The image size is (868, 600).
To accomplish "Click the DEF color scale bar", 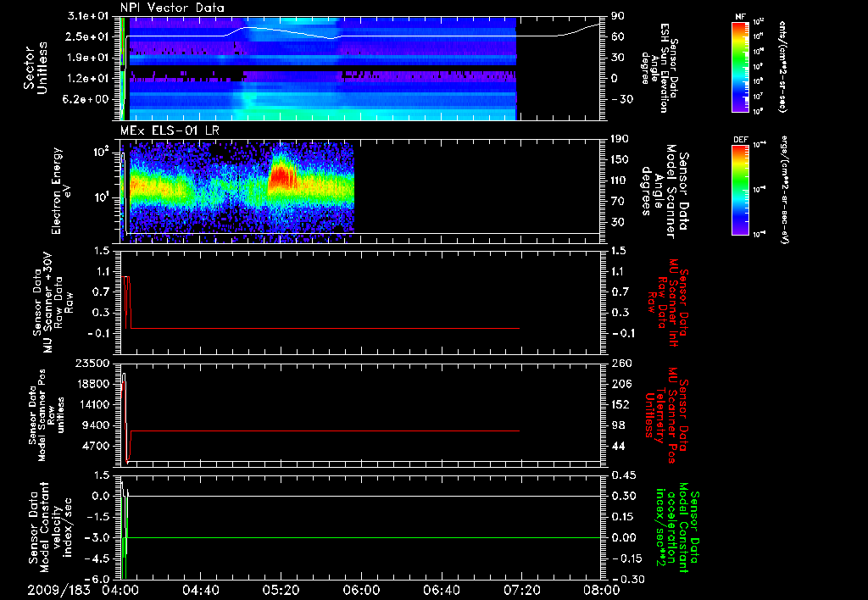I will pos(741,190).
